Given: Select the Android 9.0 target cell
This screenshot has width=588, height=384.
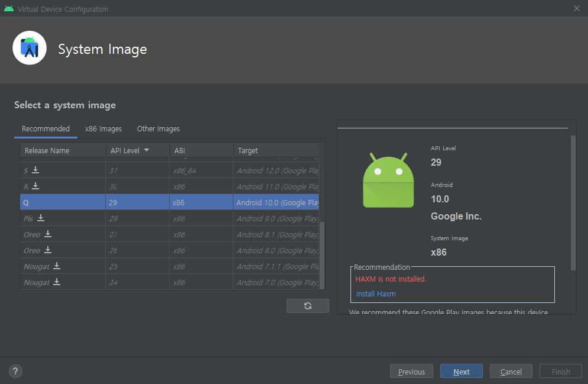Looking at the screenshot, I should click(276, 218).
